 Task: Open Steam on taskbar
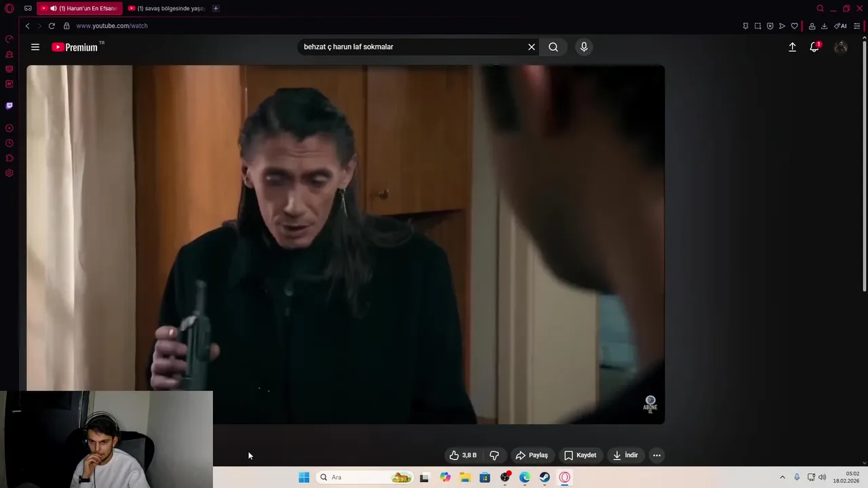[545, 477]
